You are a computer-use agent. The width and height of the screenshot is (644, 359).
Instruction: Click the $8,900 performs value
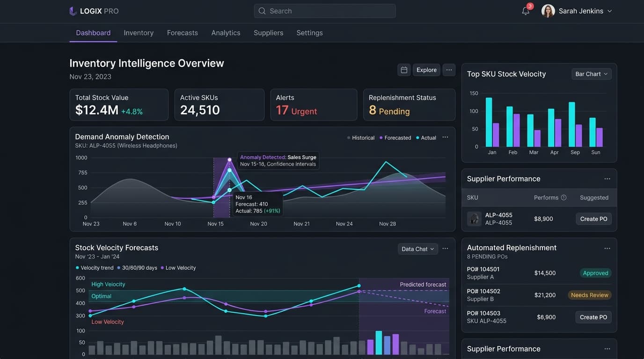[x=543, y=219]
